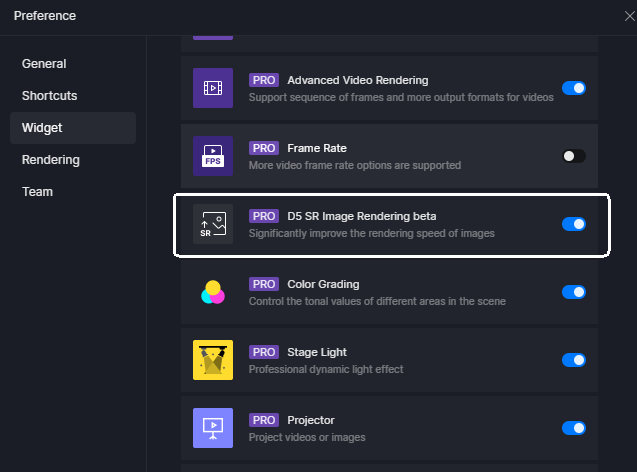
Task: Click the Stage Light yellow icon
Action: 213,360
